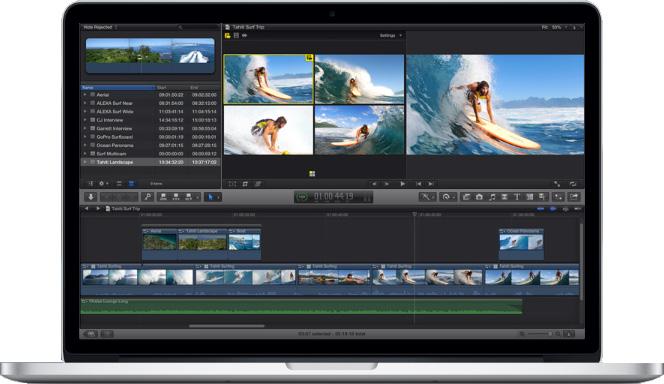Open the browser action gear menu
The image size is (664, 384).
click(103, 184)
